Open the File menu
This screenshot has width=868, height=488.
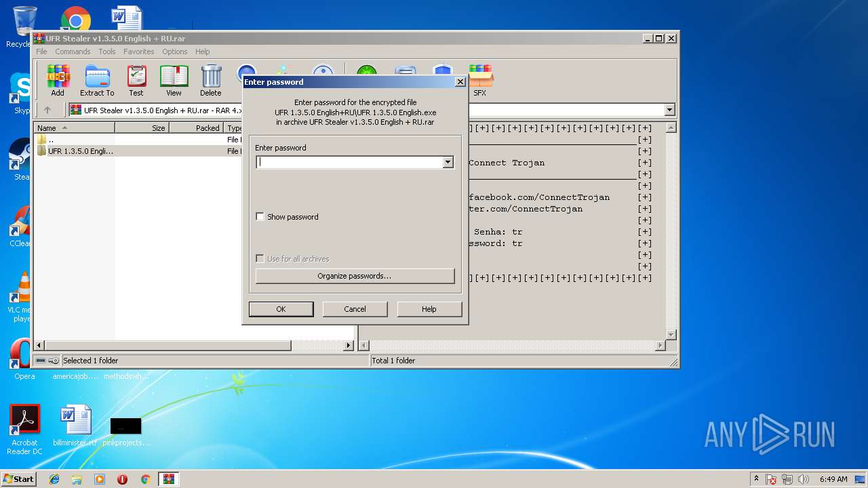tap(41, 52)
